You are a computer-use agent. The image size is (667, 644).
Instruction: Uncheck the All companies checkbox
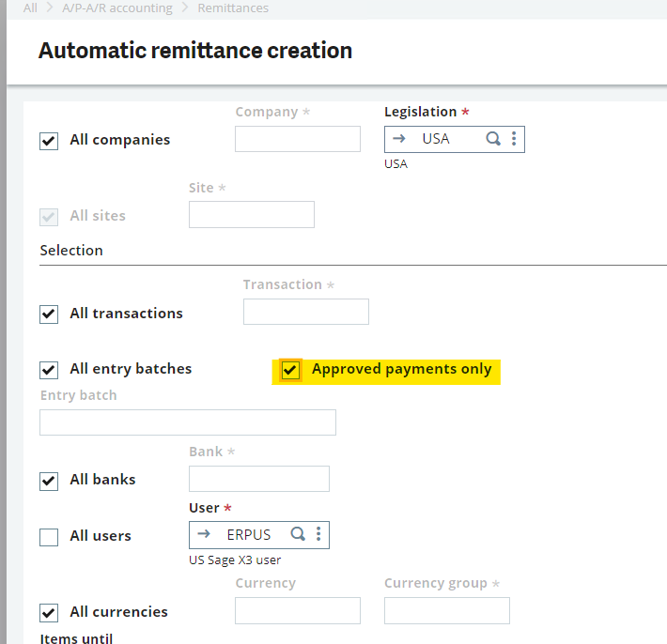pyautogui.click(x=49, y=141)
